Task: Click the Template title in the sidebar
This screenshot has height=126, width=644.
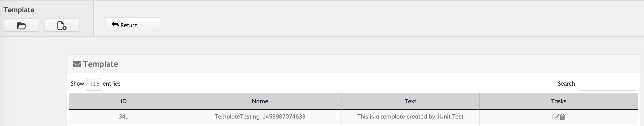Action: (19, 10)
